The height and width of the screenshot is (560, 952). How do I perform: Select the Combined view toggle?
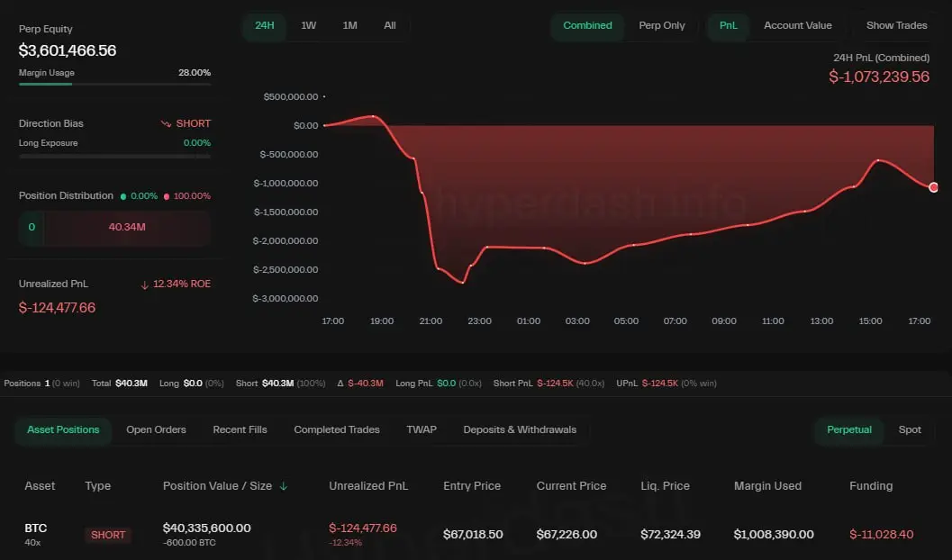(x=587, y=25)
